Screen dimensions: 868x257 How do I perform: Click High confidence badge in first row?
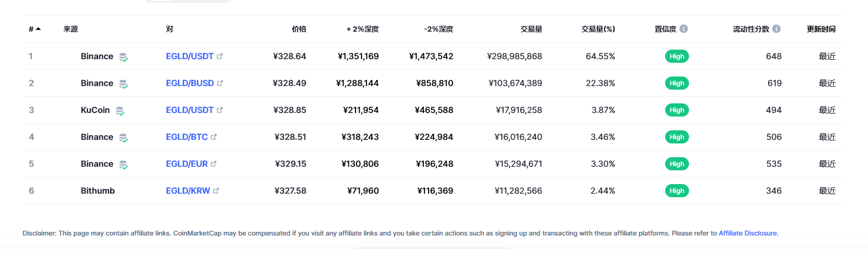(x=677, y=56)
